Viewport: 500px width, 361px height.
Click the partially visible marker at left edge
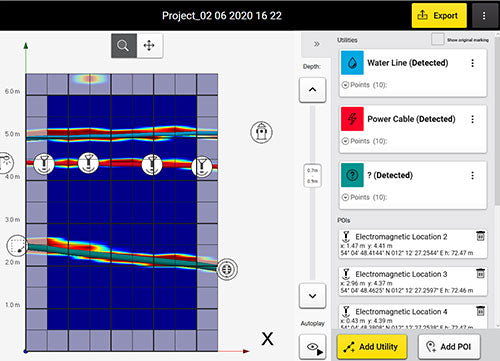coord(6,163)
